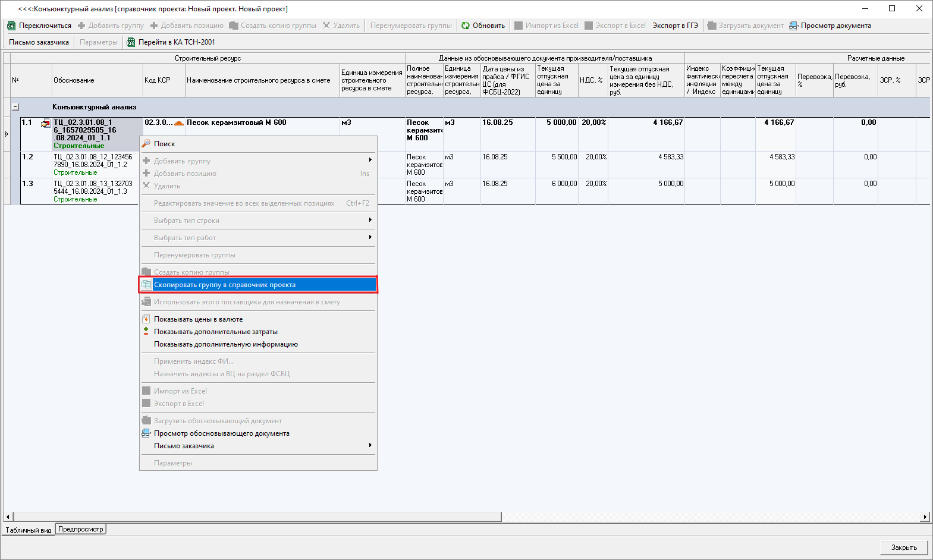Viewport: 933px width, 560px height.
Task: Click the Загрузить документ toolbar icon
Action: (712, 26)
